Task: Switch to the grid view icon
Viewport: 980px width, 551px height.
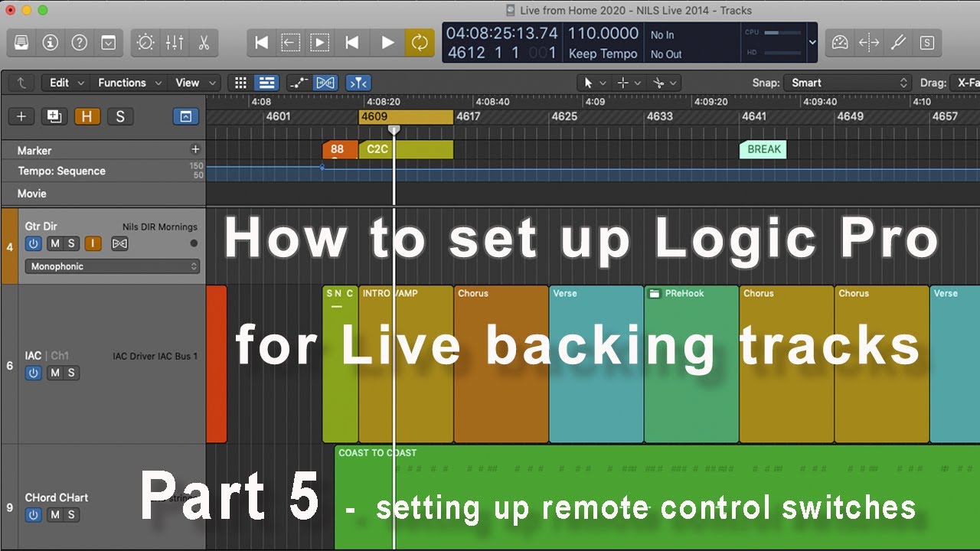Action: [x=240, y=83]
